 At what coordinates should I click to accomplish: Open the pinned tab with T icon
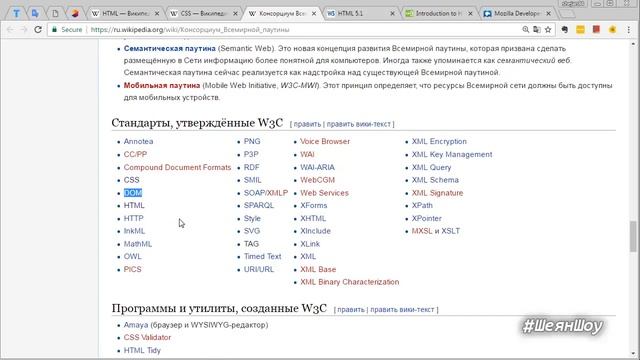pyautogui.click(x=16, y=13)
